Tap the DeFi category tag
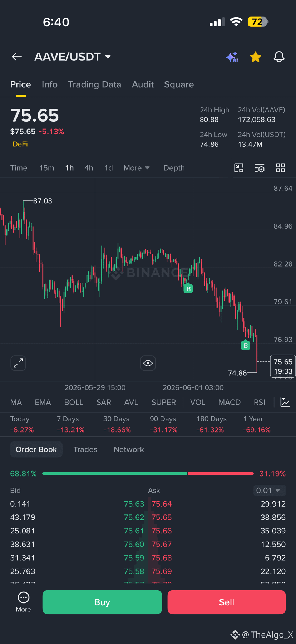296x644 pixels. pos(20,144)
